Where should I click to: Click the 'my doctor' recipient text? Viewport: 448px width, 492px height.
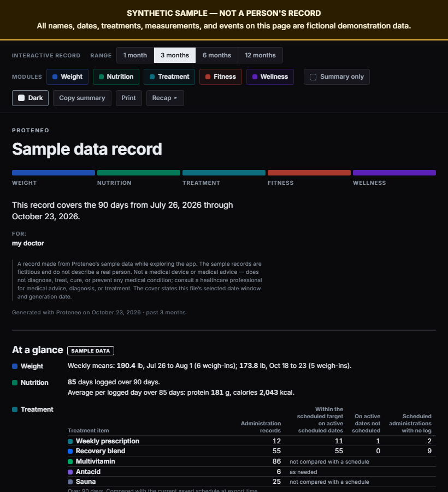click(28, 243)
